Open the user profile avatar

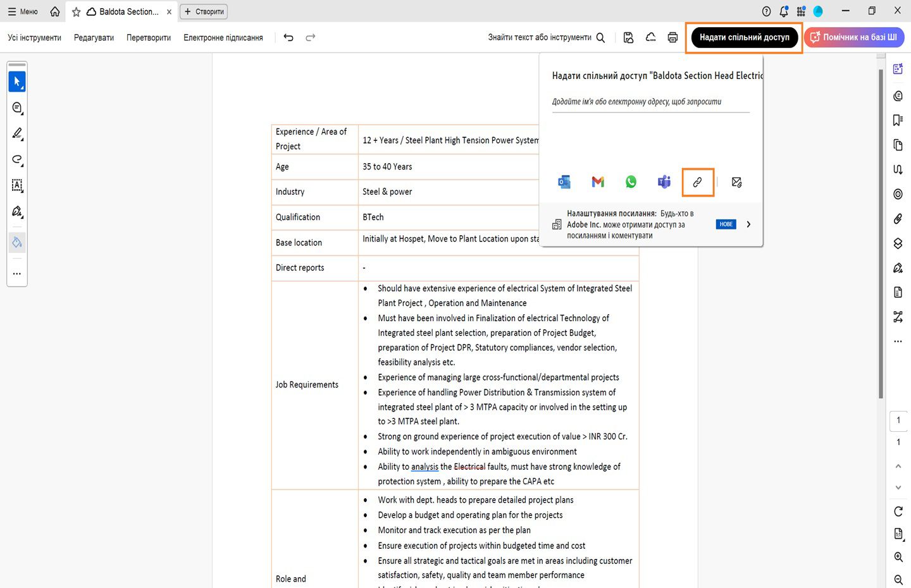[818, 11]
